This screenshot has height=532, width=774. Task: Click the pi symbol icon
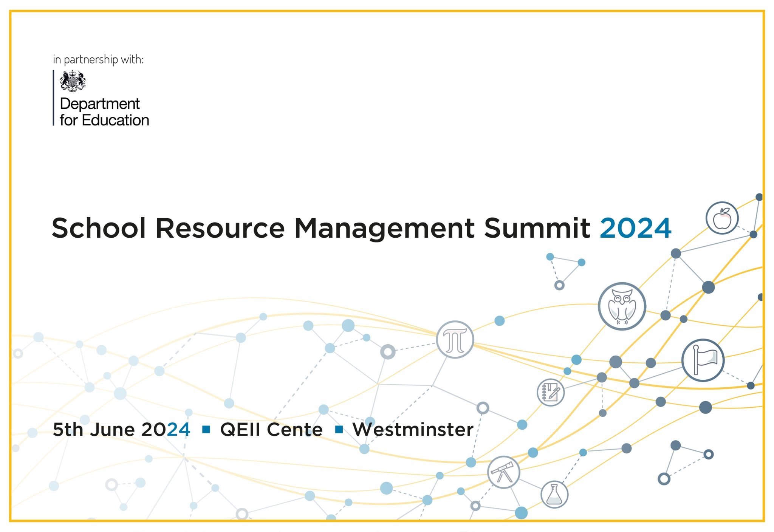click(x=455, y=340)
